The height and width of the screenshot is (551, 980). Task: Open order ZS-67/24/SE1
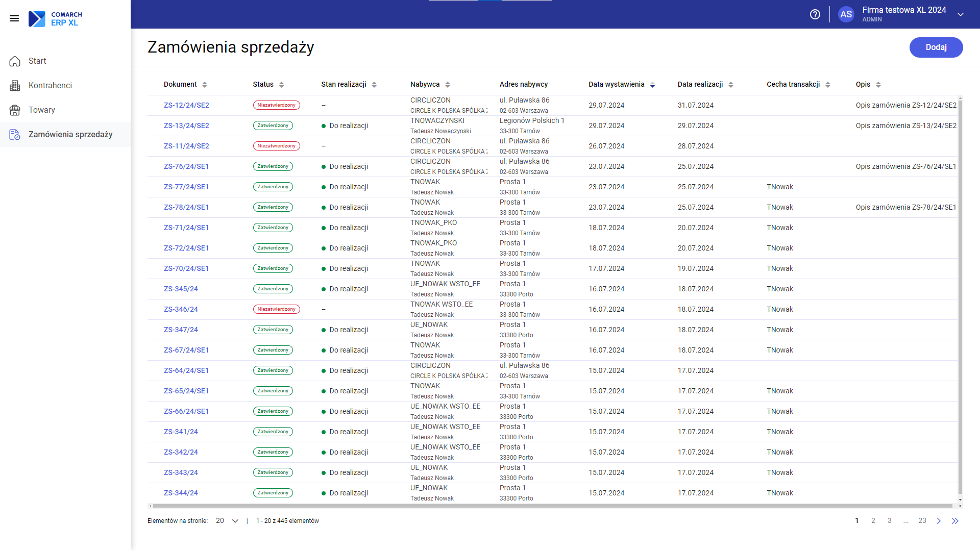(186, 350)
